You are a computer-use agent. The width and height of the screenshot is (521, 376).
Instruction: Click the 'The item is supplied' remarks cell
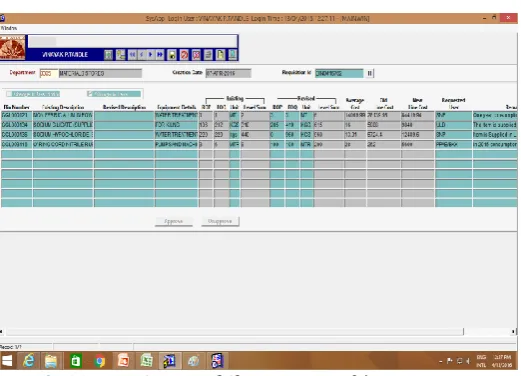coord(495,125)
